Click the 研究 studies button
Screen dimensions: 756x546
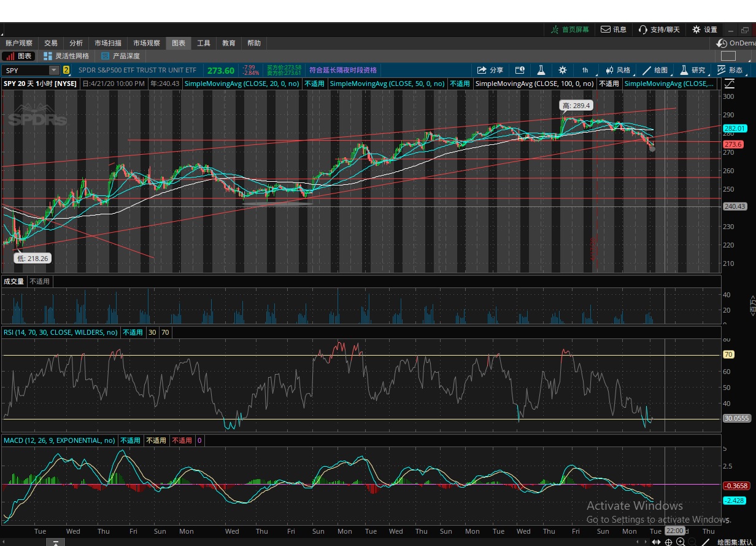coord(692,70)
